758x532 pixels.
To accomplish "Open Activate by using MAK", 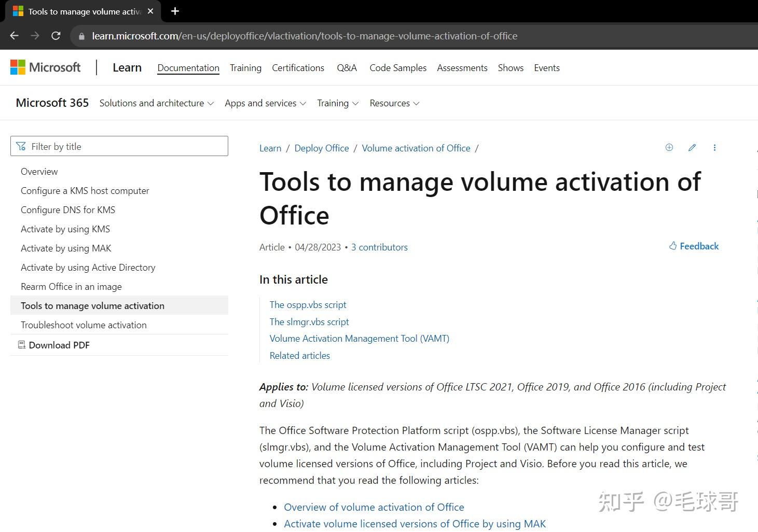I will 66,248.
